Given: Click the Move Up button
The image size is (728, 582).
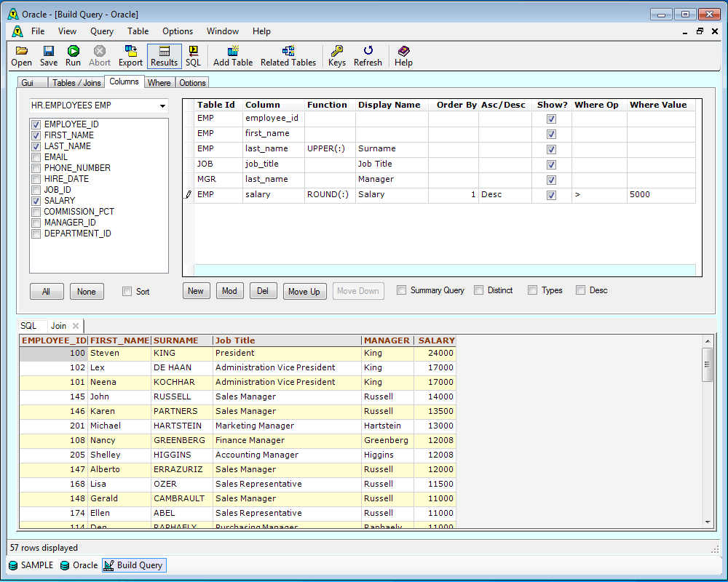Looking at the screenshot, I should (x=304, y=292).
